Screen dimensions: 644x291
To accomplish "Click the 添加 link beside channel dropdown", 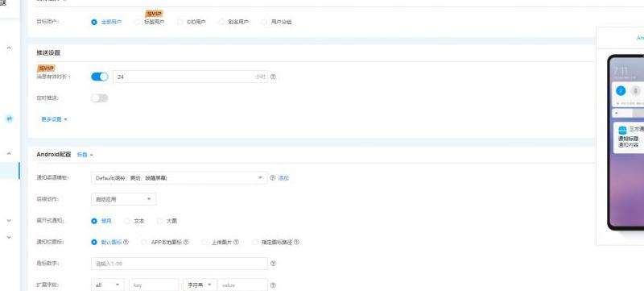I will point(284,178).
